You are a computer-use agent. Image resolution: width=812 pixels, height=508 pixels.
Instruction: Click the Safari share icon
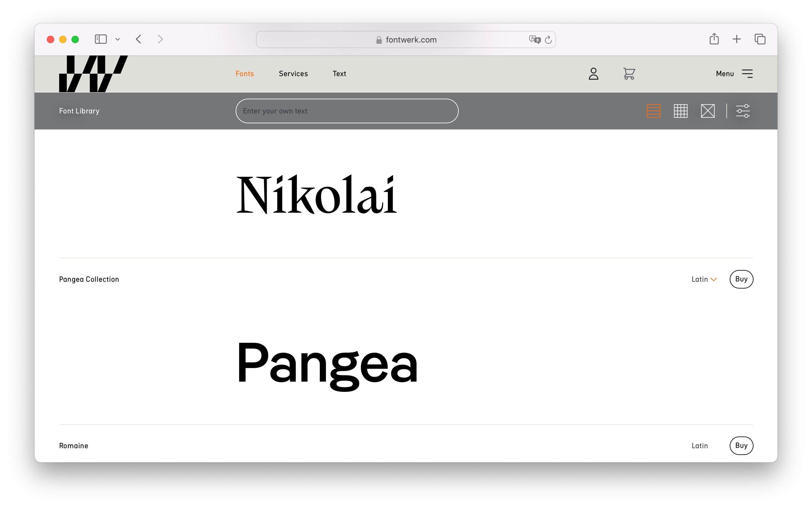click(714, 39)
